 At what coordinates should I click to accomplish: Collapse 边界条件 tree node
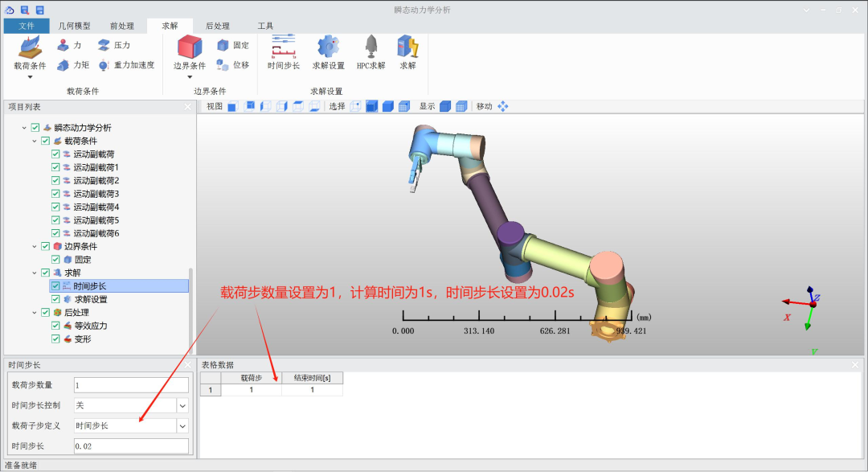35,247
